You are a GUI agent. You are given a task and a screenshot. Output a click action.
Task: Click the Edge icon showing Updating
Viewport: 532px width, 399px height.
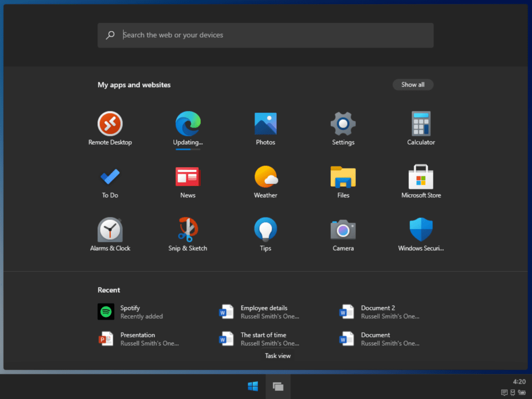click(188, 124)
